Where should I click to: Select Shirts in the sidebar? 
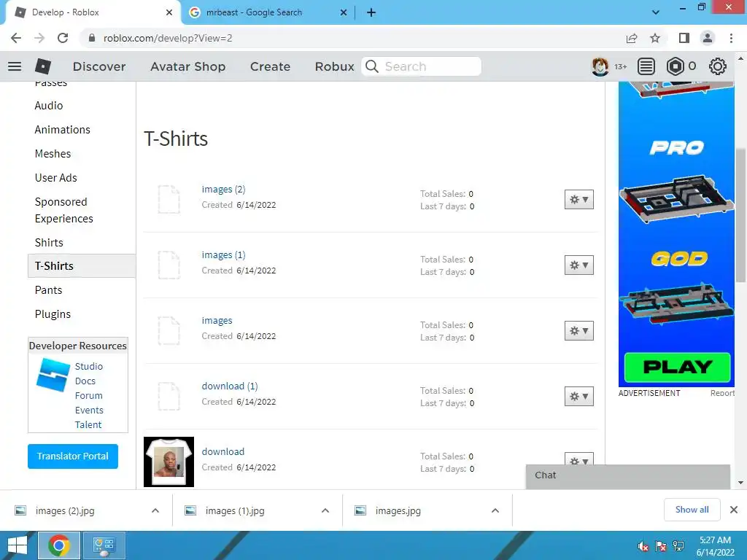[x=49, y=243]
